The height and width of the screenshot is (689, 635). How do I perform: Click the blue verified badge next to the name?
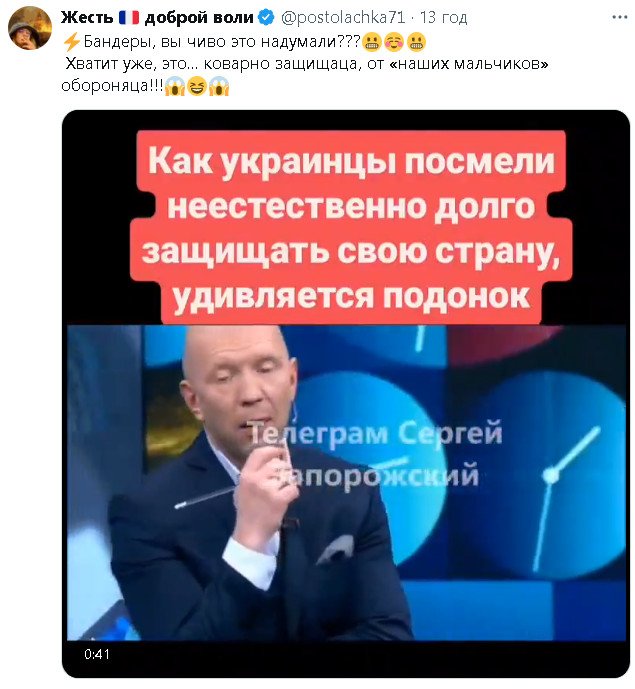point(266,18)
